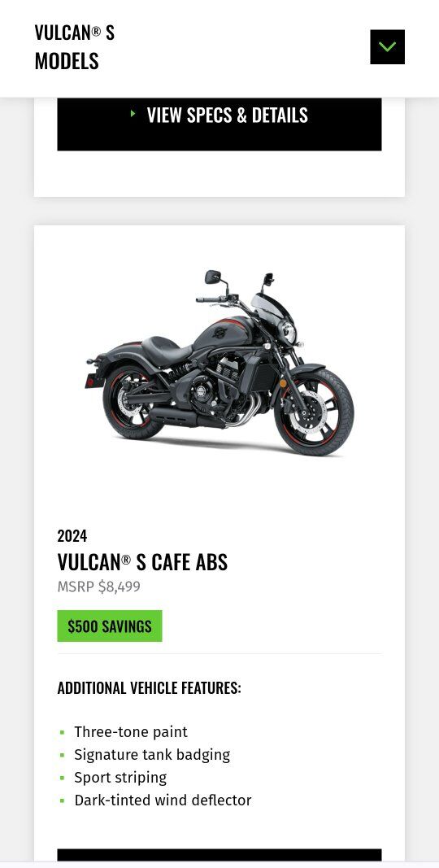Tap the VULCAN S MODELS header title
The height and width of the screenshot is (868, 439).
pyautogui.click(x=75, y=47)
